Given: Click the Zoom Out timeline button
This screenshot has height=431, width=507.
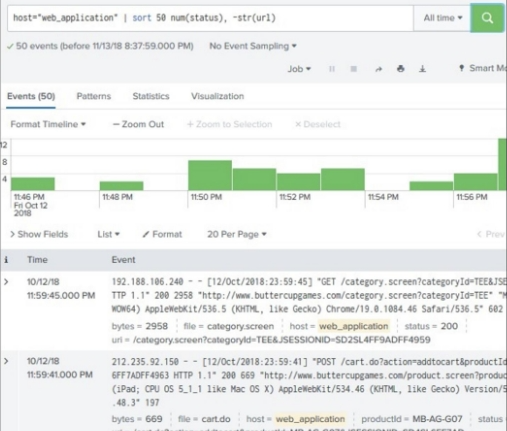Looking at the screenshot, I should pyautogui.click(x=138, y=124).
